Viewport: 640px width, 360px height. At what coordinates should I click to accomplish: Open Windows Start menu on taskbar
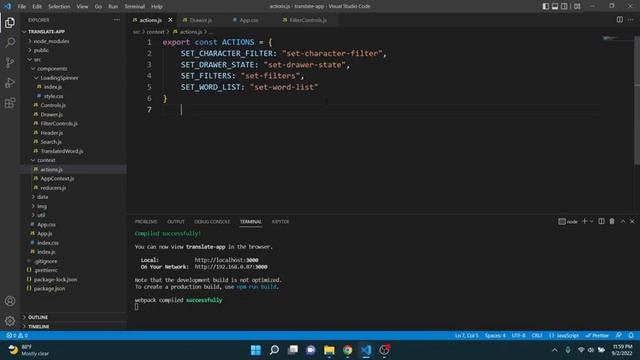pyautogui.click(x=256, y=350)
